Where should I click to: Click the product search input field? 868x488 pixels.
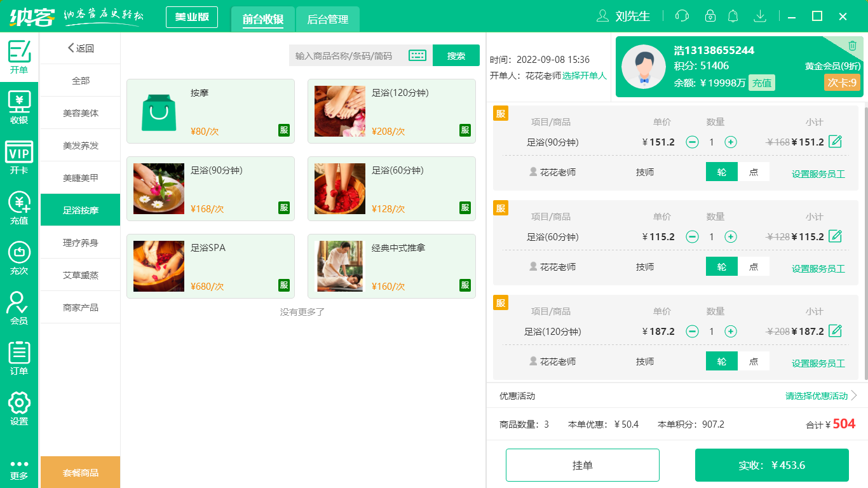(343, 55)
